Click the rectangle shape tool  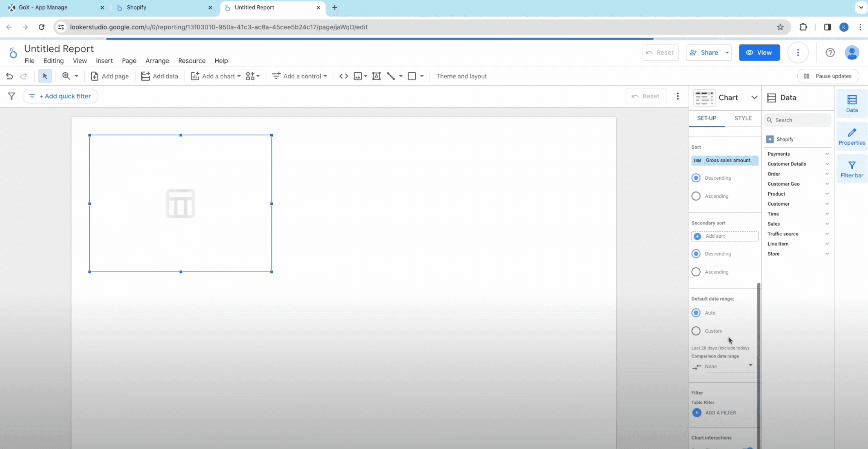point(412,76)
